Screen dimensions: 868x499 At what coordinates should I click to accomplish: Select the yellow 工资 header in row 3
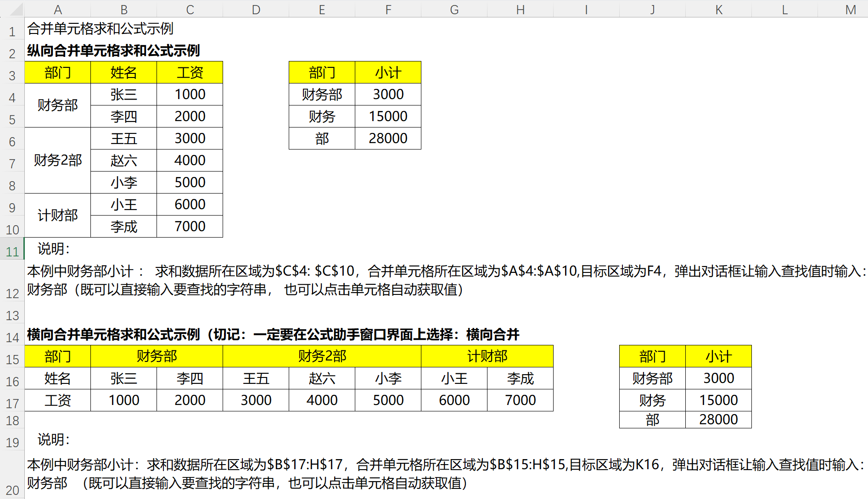[190, 72]
